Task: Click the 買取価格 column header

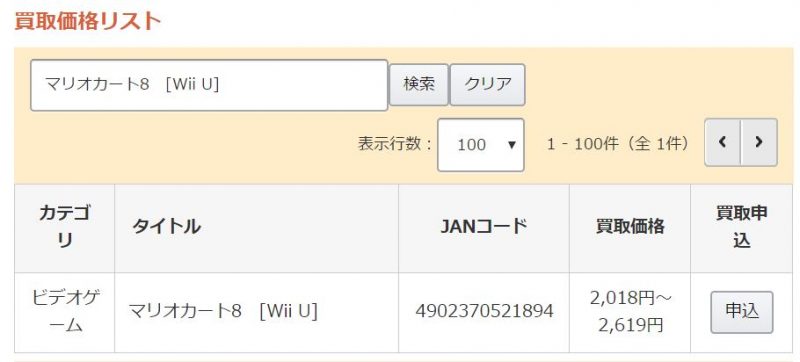Action: (630, 227)
